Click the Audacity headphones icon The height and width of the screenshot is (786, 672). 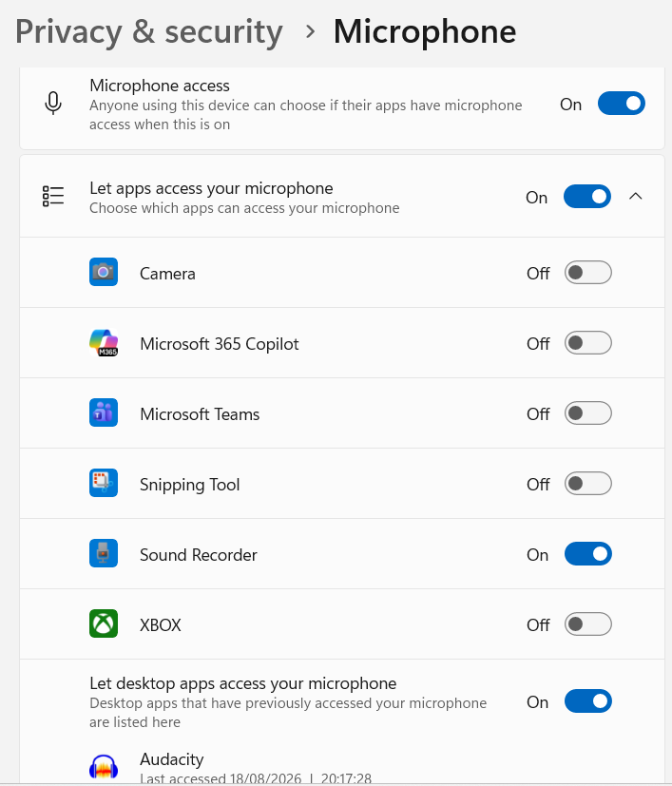(x=104, y=767)
